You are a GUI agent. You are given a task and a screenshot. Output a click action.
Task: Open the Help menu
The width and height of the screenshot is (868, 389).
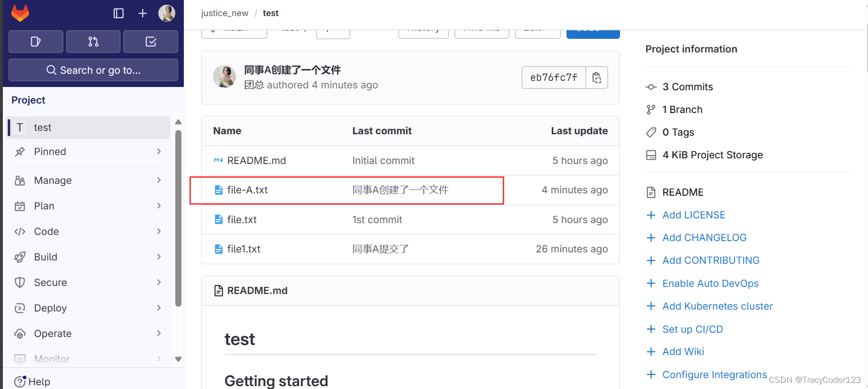coord(32,381)
